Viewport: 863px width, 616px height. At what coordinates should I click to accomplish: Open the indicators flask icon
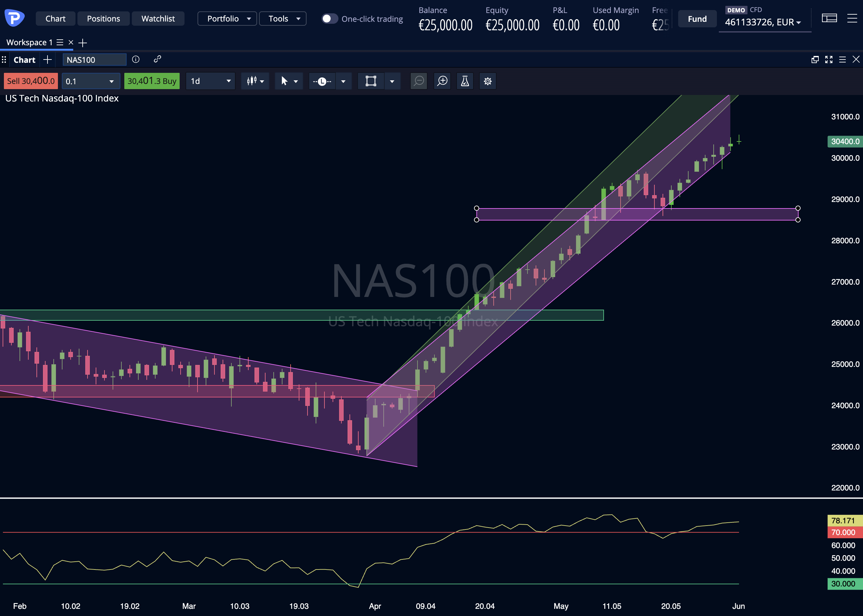click(465, 81)
